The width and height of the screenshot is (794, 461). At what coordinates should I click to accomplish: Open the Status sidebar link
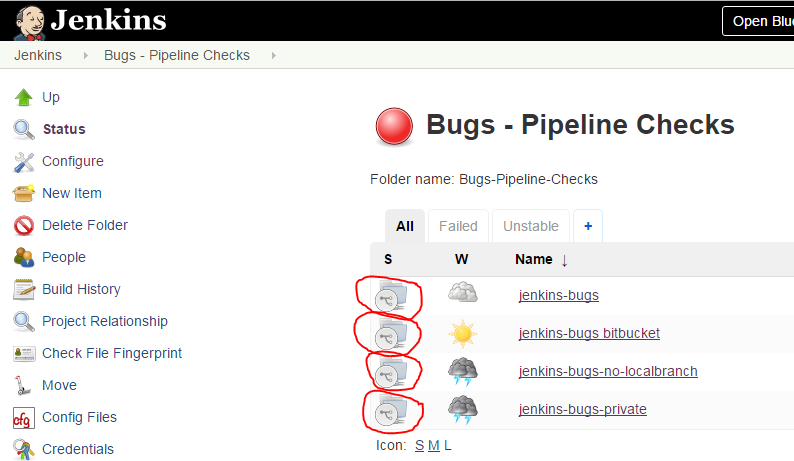tap(64, 129)
